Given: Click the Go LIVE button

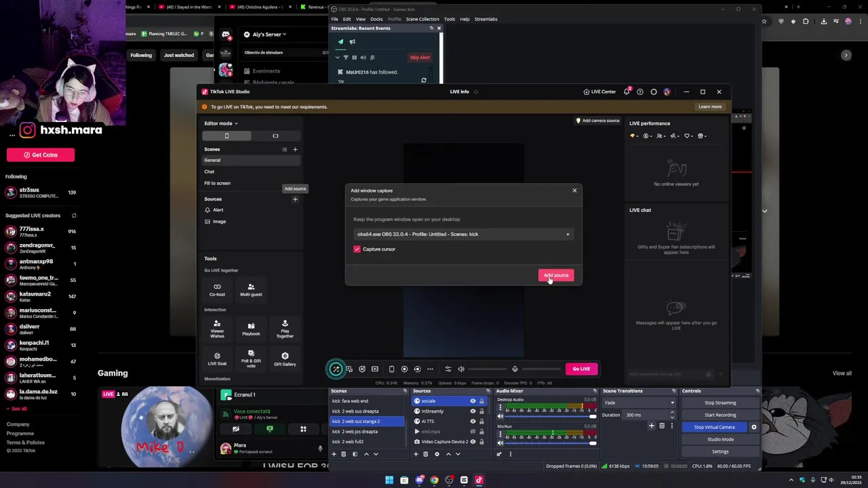Looking at the screenshot, I should pos(581,369).
